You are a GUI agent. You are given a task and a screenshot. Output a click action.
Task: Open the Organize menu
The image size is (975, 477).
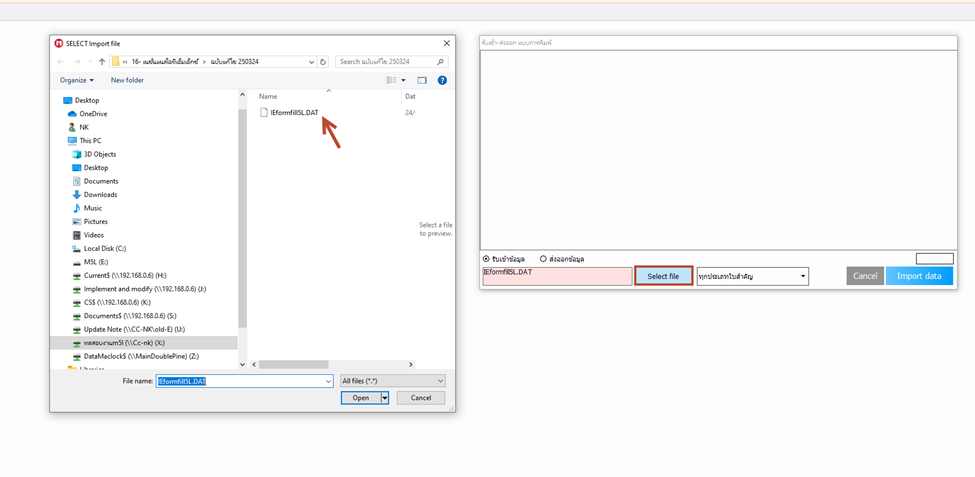coord(76,80)
